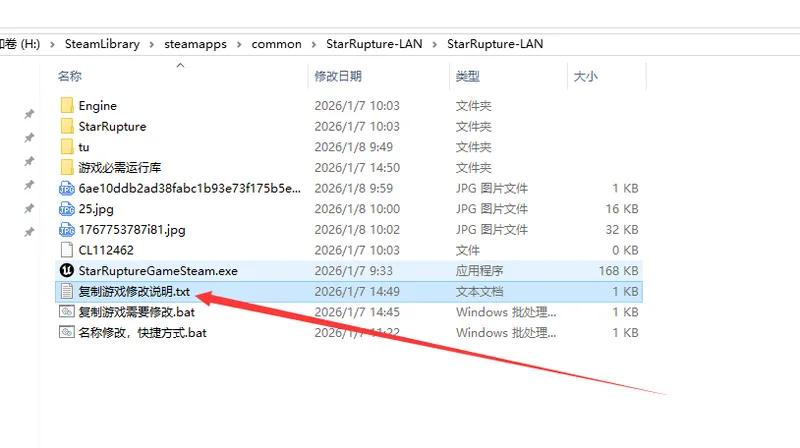Select the 名称修改，快捷方式.bat batch file icon
The image size is (800, 448).
(x=67, y=333)
